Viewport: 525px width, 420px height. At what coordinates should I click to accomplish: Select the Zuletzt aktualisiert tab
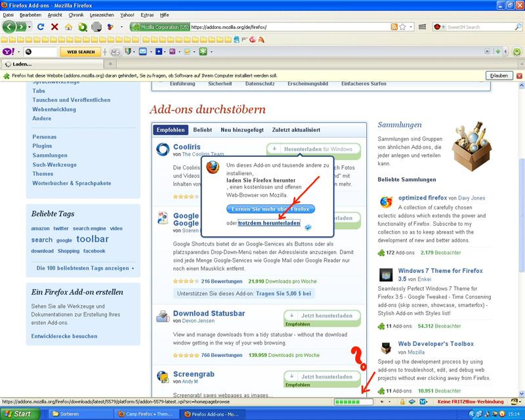(x=296, y=130)
